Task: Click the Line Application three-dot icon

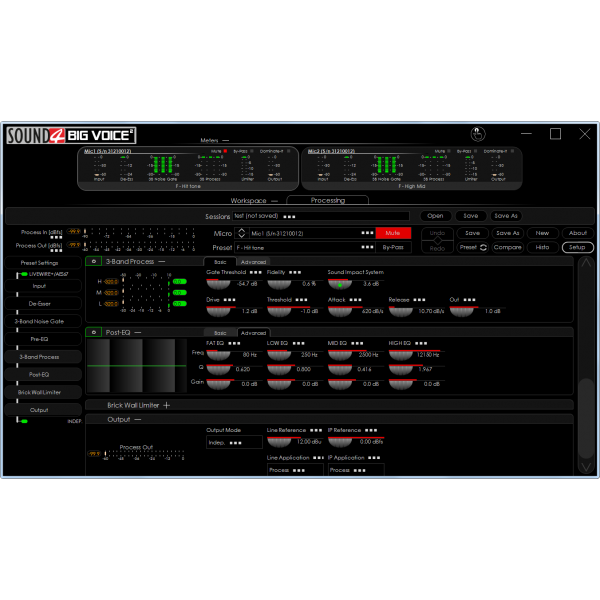Action: click(318, 458)
